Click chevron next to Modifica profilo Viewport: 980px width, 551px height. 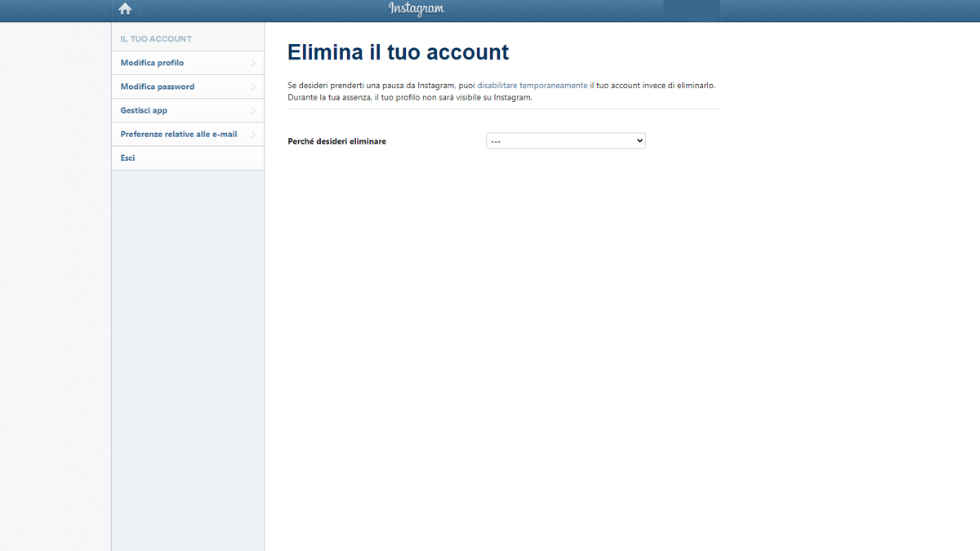(254, 63)
